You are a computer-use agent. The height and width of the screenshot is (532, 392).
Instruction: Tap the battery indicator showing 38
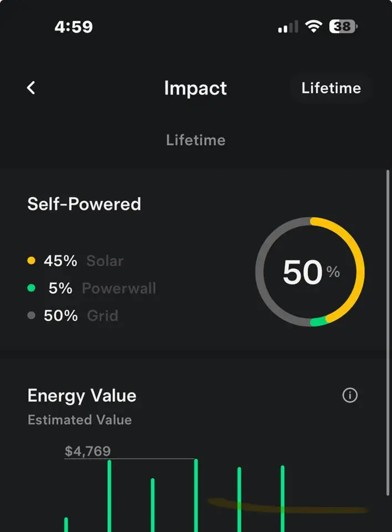[x=343, y=27]
